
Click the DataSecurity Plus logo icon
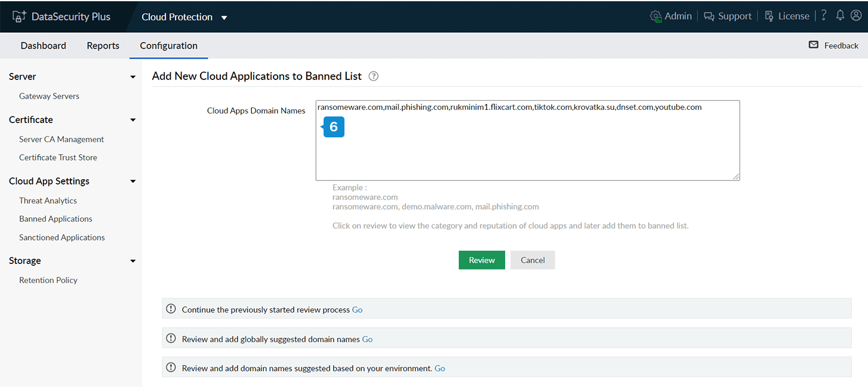[19, 17]
